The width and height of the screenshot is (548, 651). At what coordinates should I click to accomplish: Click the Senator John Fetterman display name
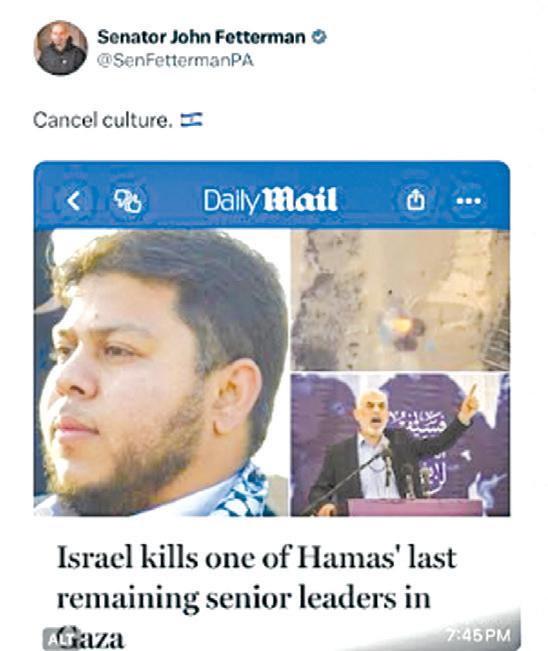(x=201, y=37)
